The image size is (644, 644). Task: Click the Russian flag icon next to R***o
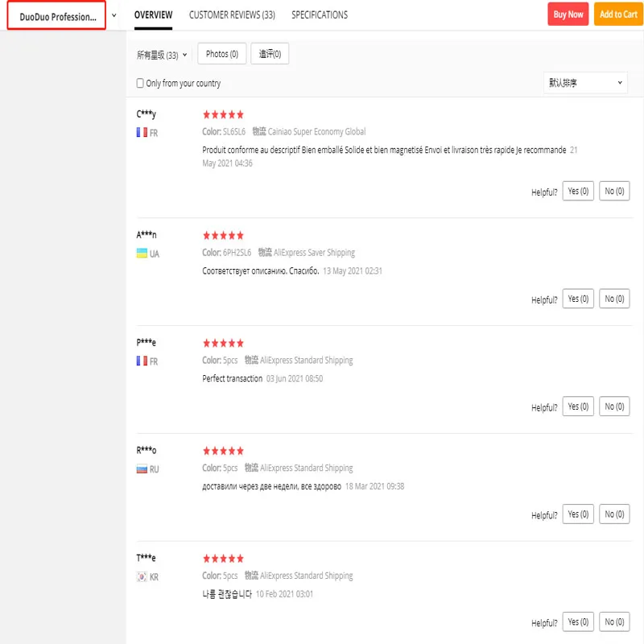[x=142, y=469]
